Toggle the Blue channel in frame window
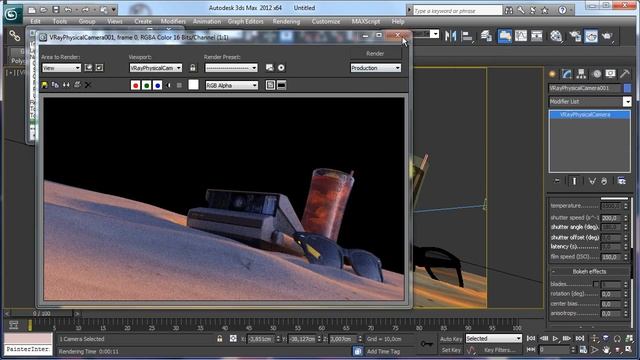 [x=158, y=85]
